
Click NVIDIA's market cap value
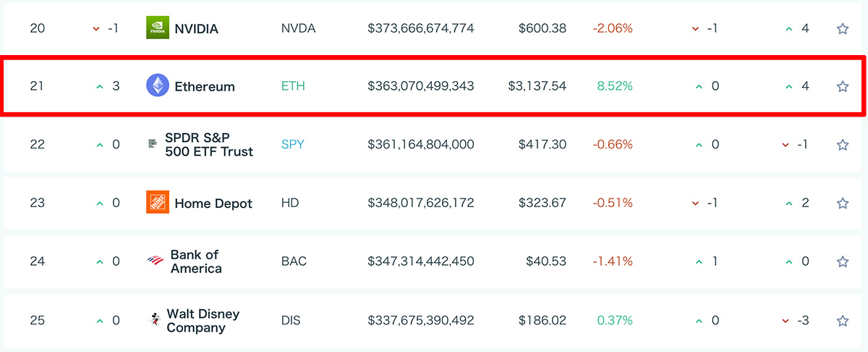421,28
